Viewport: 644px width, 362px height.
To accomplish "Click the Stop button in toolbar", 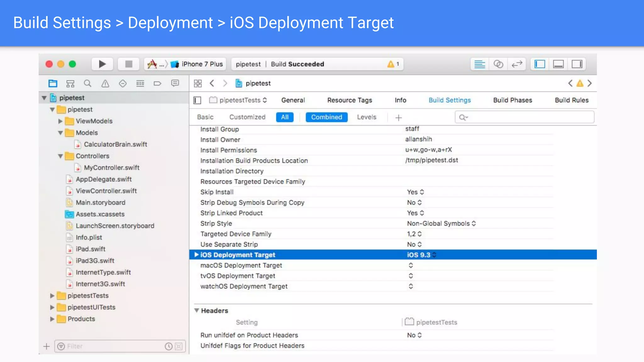I will pyautogui.click(x=129, y=64).
